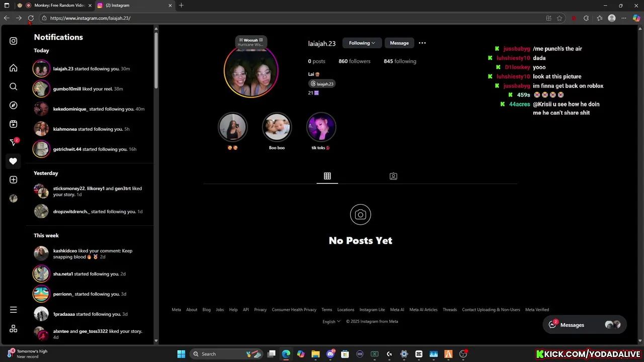Open Microsoft Store from the taskbar

click(345, 354)
